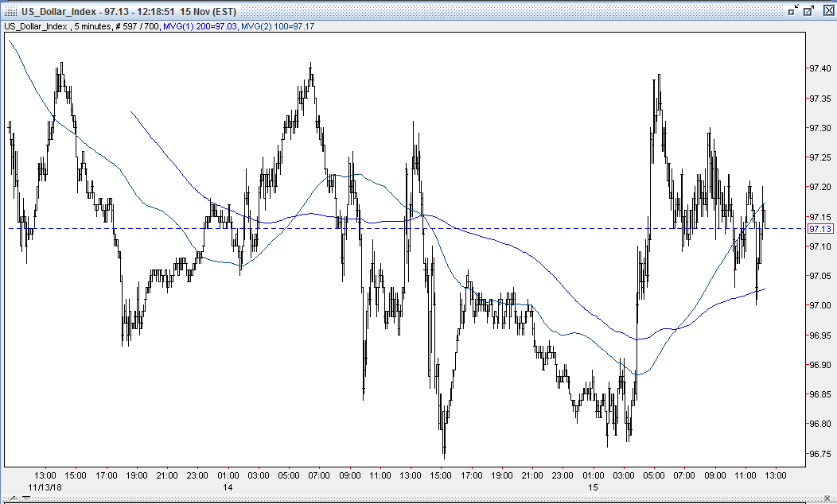This screenshot has width=837, height=504.
Task: Click the chart window icon in the title bar
Action: tap(10, 11)
